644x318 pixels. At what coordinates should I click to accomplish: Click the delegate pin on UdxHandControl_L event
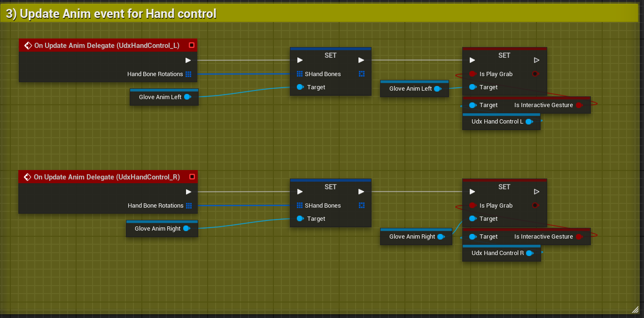click(x=191, y=45)
